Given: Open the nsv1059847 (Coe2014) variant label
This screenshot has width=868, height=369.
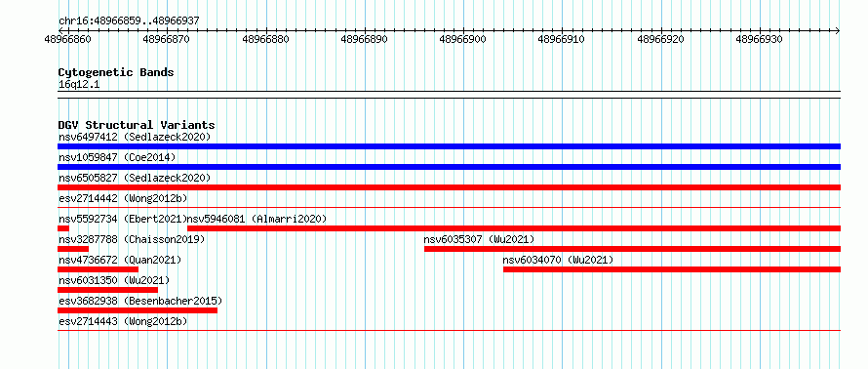Looking at the screenshot, I should coord(117,157).
